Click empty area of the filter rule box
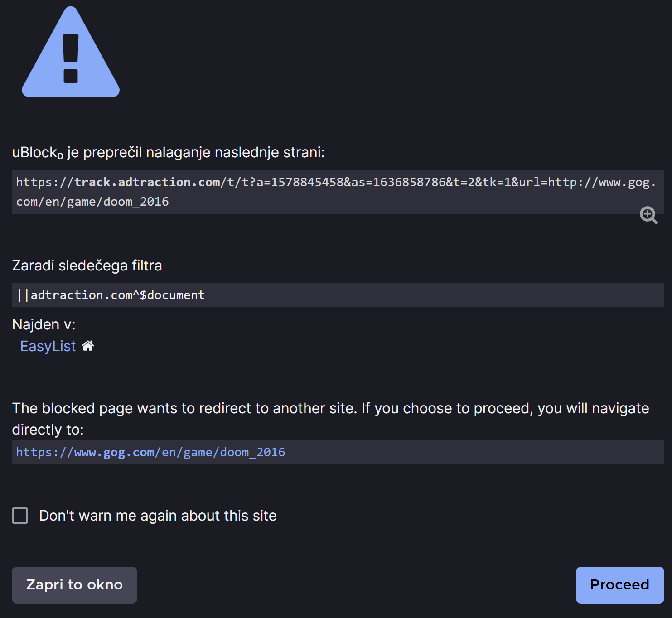672x618 pixels. point(430,295)
